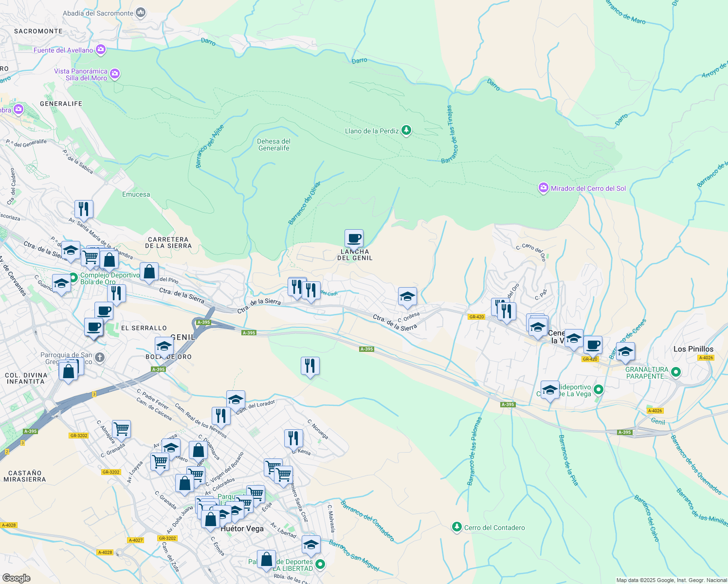Select the school icon near Bola de Oro
Screen dimensions: 728x584
point(164,345)
